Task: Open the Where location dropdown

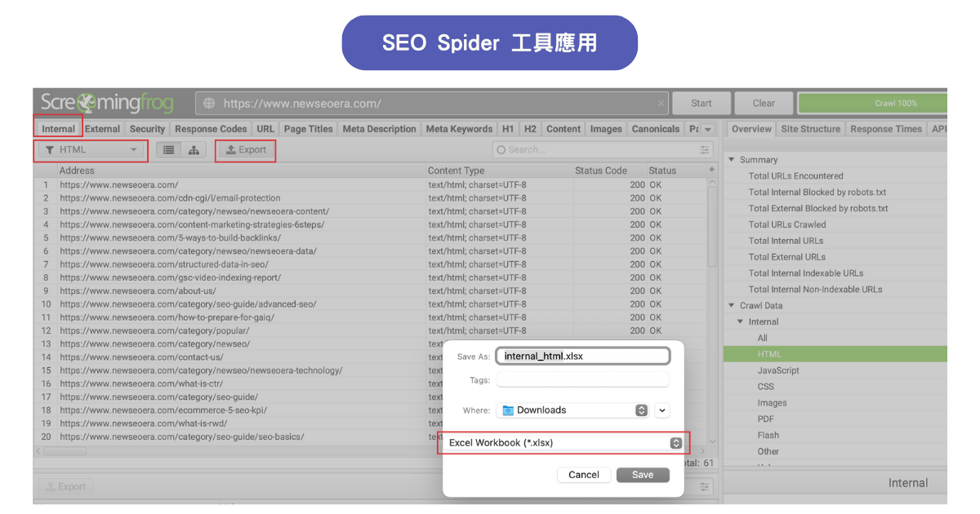Action: (640, 410)
